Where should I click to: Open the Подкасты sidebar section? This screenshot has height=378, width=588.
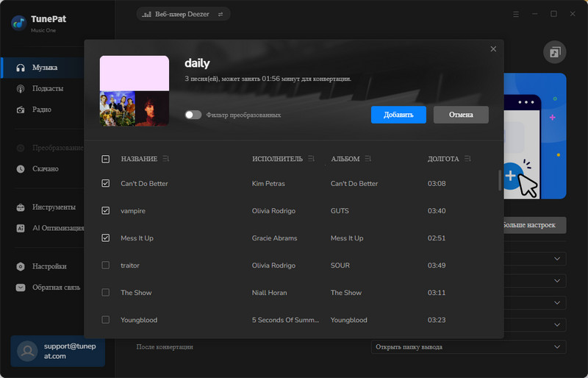click(48, 88)
